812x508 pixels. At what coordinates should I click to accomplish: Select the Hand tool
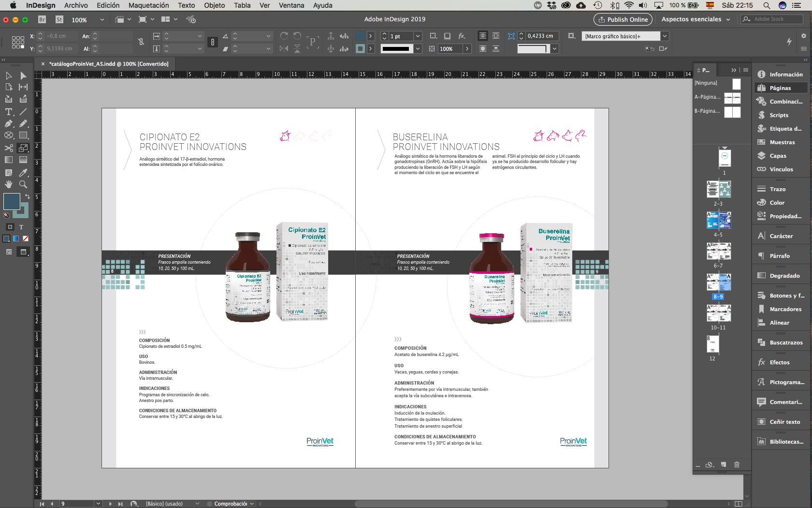point(9,184)
